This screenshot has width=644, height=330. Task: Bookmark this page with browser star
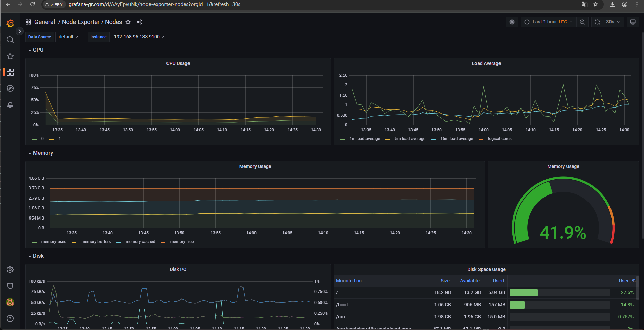596,4
